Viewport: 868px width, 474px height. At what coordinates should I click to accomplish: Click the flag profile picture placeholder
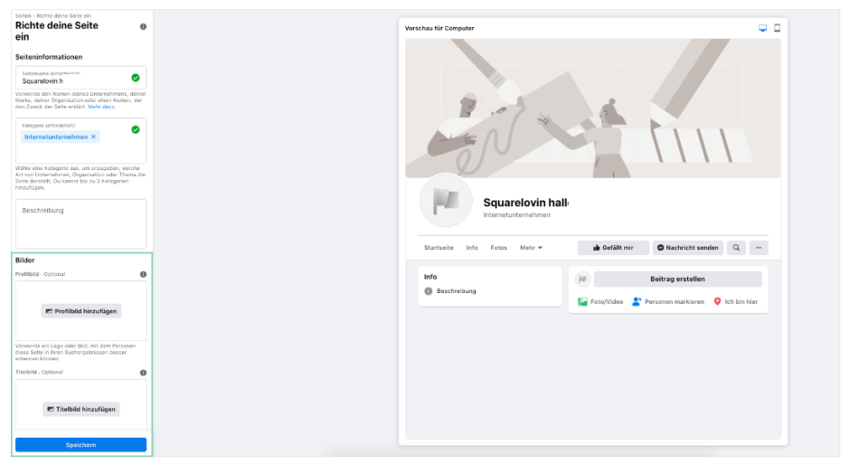click(446, 201)
